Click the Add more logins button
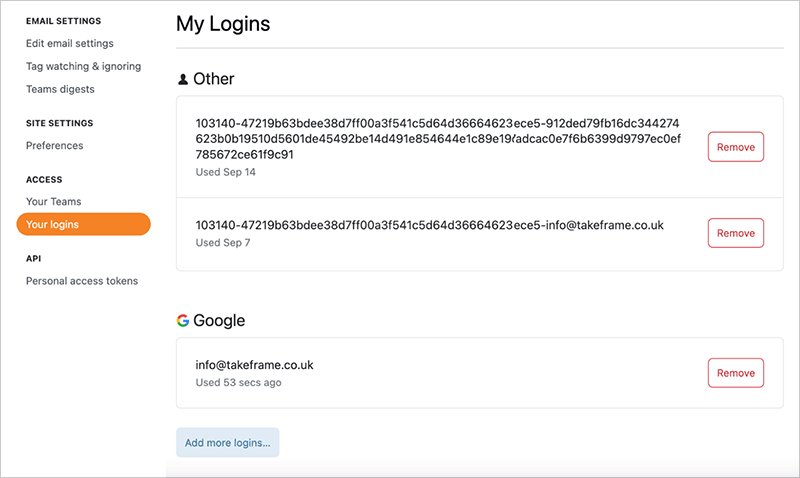The width and height of the screenshot is (800, 478). [x=228, y=442]
